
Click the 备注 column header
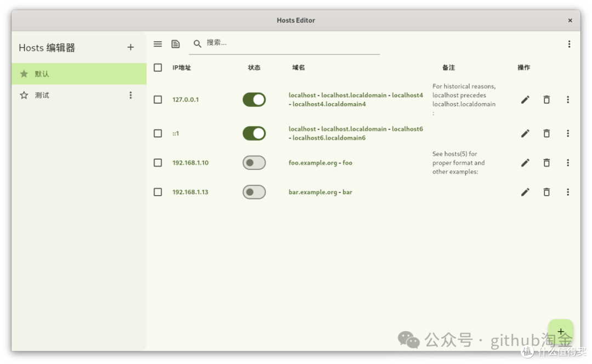448,67
